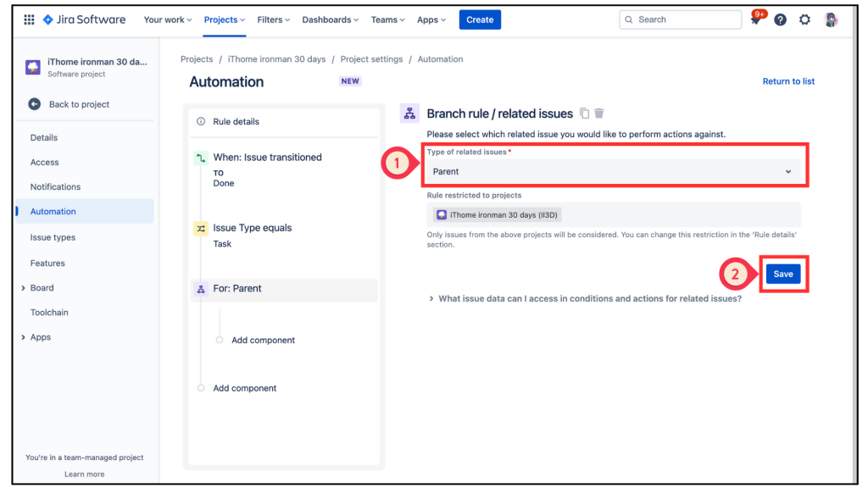Viewport: 868px width, 488px height.
Task: Open the notifications bell icon
Action: [x=755, y=20]
